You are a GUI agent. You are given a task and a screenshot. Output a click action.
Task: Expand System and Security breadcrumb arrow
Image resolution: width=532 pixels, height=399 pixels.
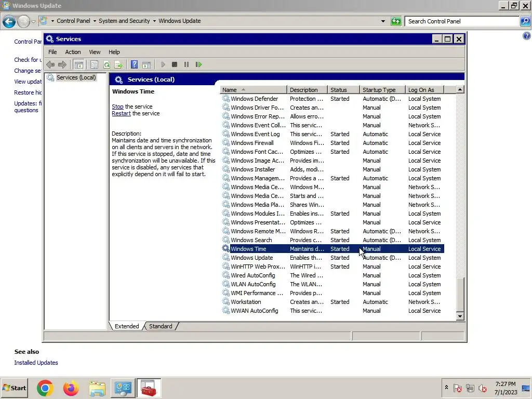point(154,21)
